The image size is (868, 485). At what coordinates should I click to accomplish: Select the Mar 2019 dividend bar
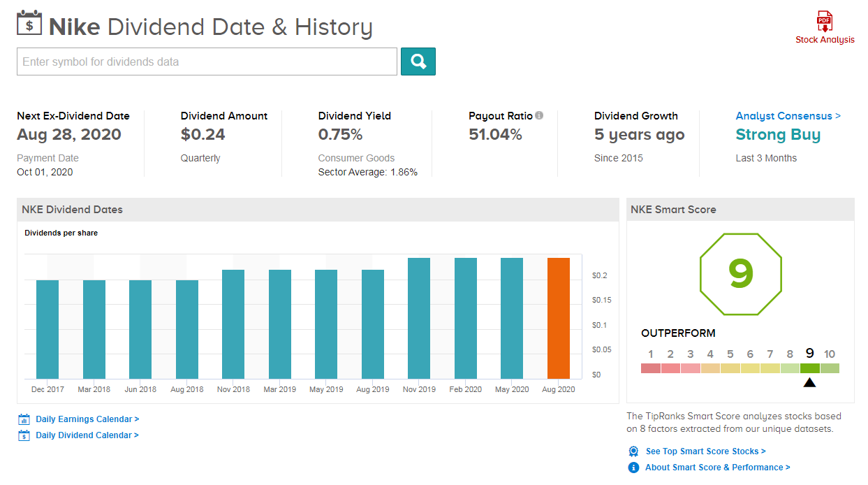tap(280, 324)
